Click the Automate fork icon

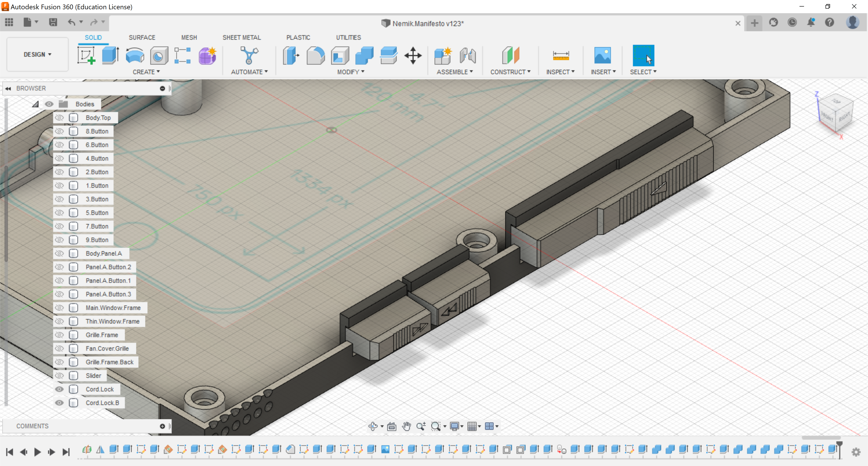249,56
